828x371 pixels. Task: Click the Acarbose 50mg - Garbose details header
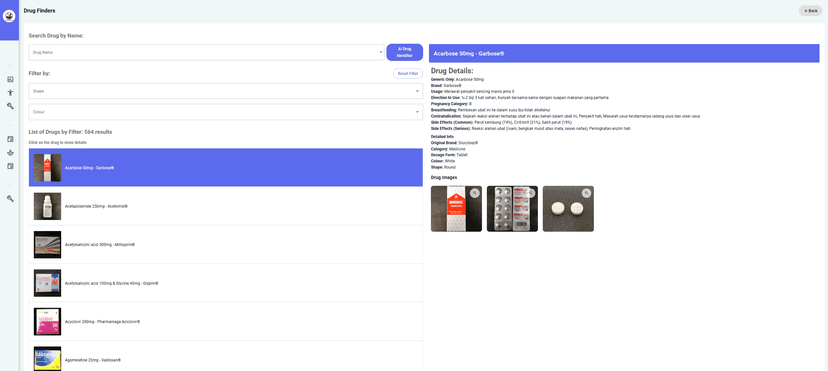coord(624,53)
